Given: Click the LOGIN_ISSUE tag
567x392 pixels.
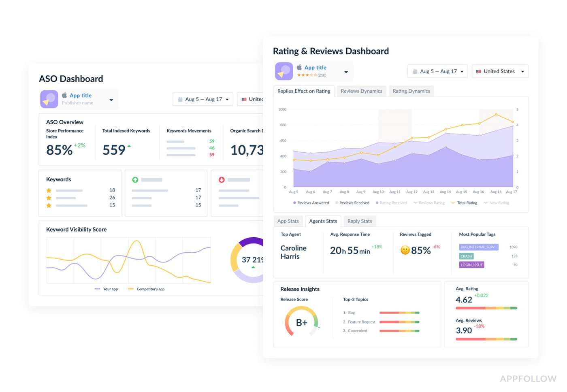Looking at the screenshot, I should pos(471,265).
